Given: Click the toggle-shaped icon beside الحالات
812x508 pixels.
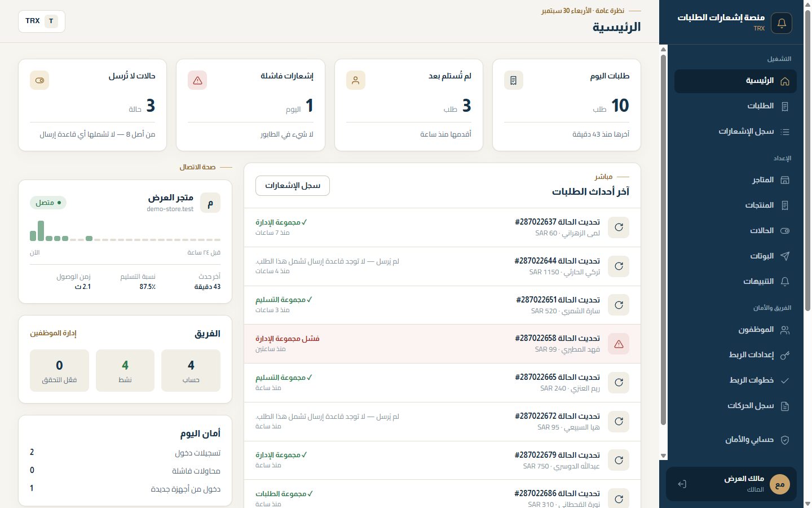Looking at the screenshot, I should (784, 231).
